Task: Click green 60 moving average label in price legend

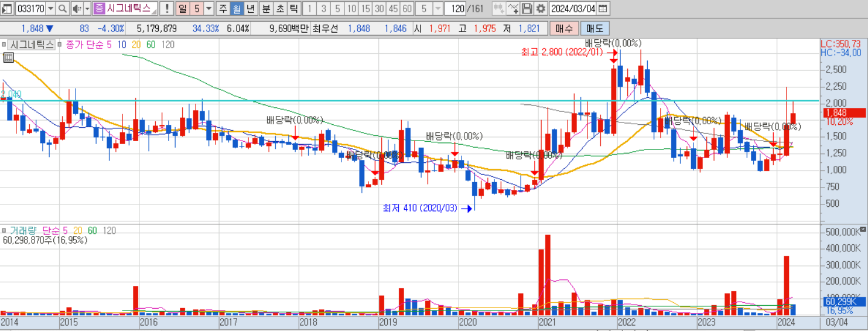Action: tap(151, 44)
